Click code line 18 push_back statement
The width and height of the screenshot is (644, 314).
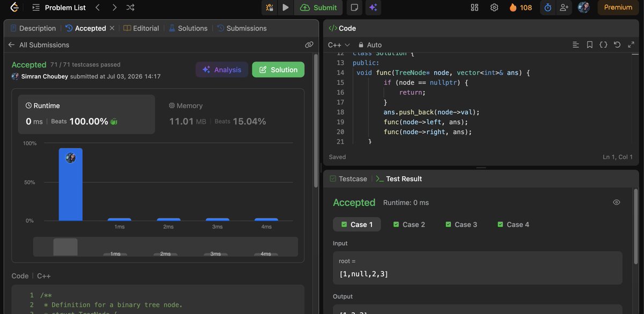click(431, 112)
